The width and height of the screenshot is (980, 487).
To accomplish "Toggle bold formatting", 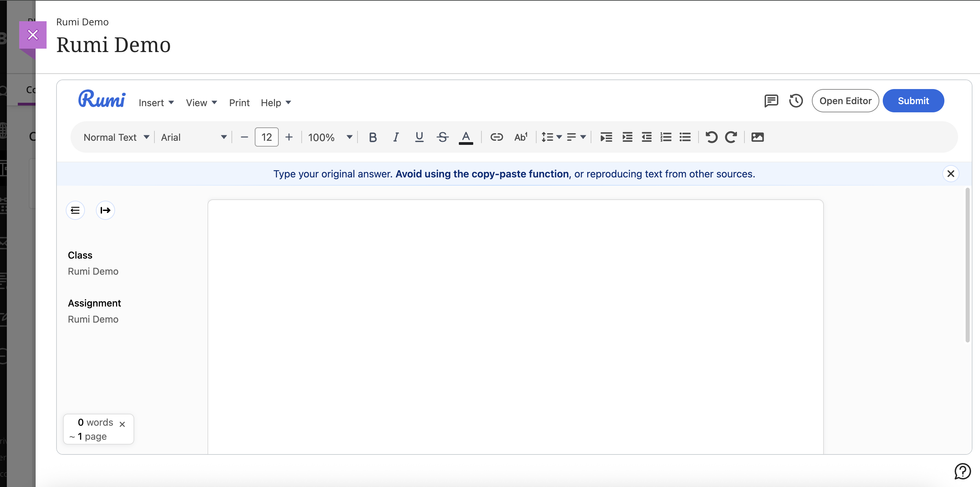I will tap(373, 137).
